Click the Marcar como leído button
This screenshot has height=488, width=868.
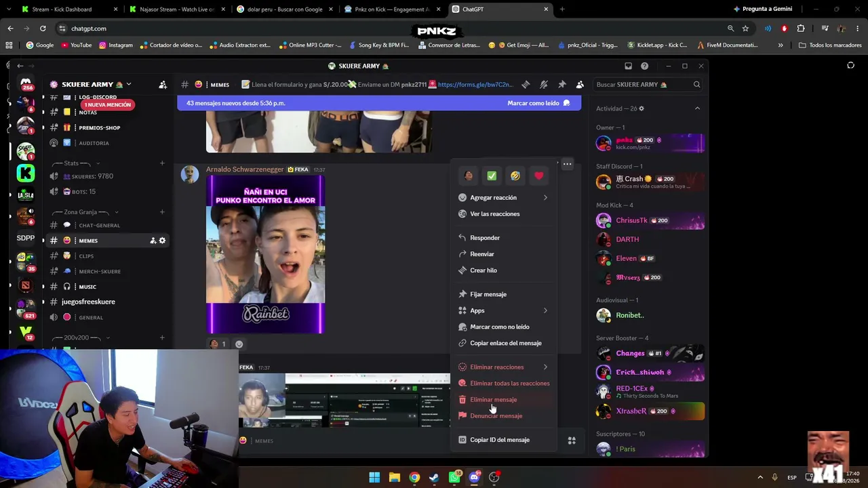[538, 104]
